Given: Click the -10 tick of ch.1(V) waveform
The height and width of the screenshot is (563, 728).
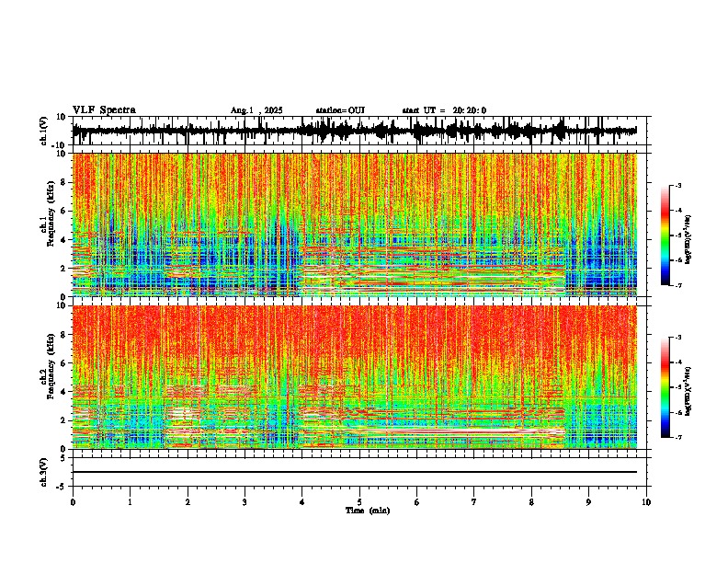Looking at the screenshot, I should click(x=60, y=145).
